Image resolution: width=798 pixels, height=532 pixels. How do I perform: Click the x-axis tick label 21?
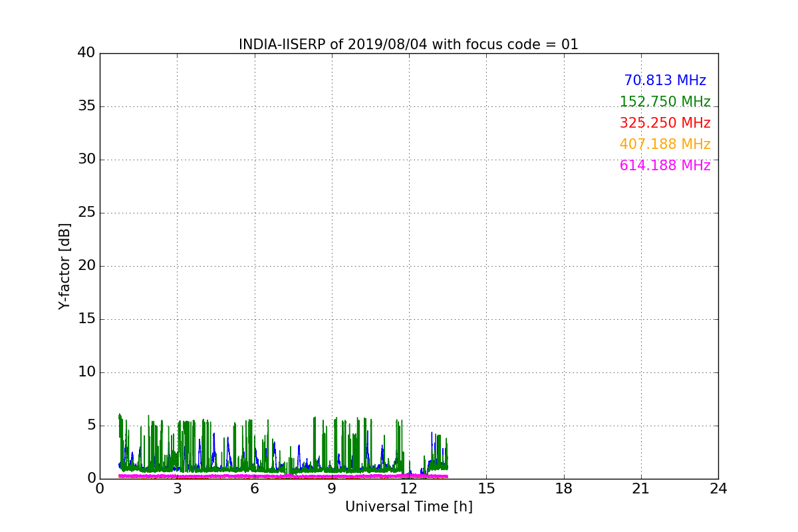tap(641, 489)
